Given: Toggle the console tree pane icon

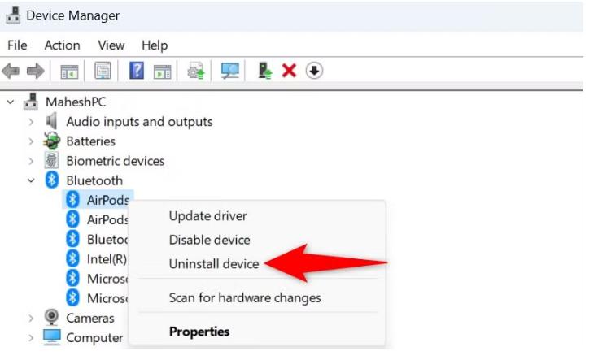Looking at the screenshot, I should click(x=69, y=71).
